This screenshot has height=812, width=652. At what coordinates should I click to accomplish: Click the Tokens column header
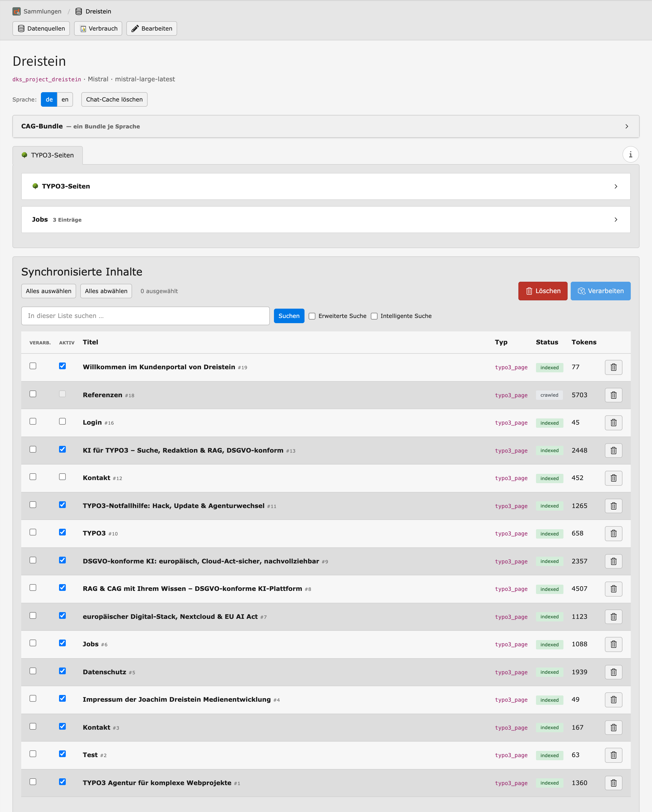click(584, 342)
